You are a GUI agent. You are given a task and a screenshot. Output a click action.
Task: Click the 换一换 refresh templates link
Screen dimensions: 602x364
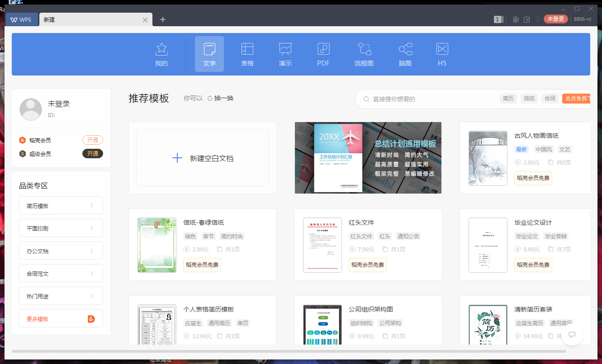point(220,98)
